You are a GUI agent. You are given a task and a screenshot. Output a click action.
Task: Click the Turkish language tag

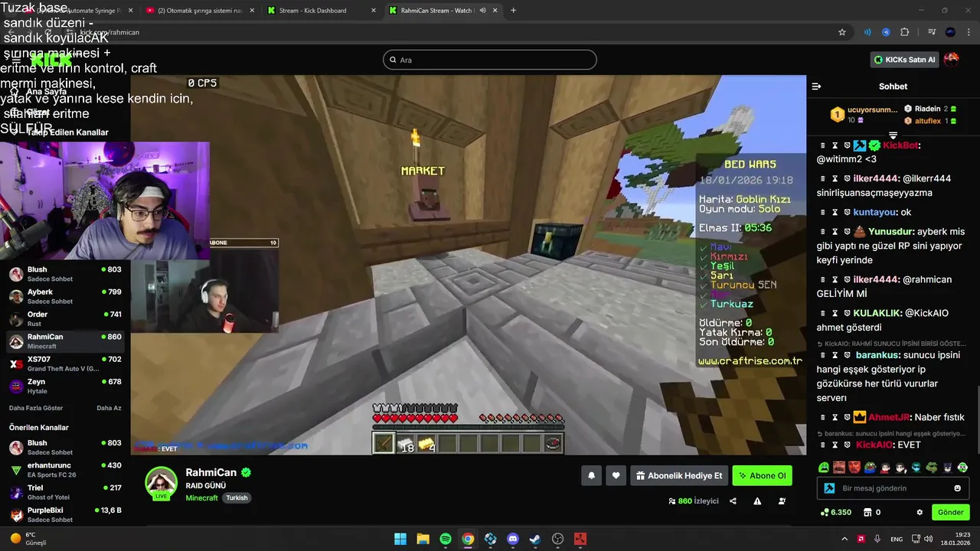pos(237,498)
